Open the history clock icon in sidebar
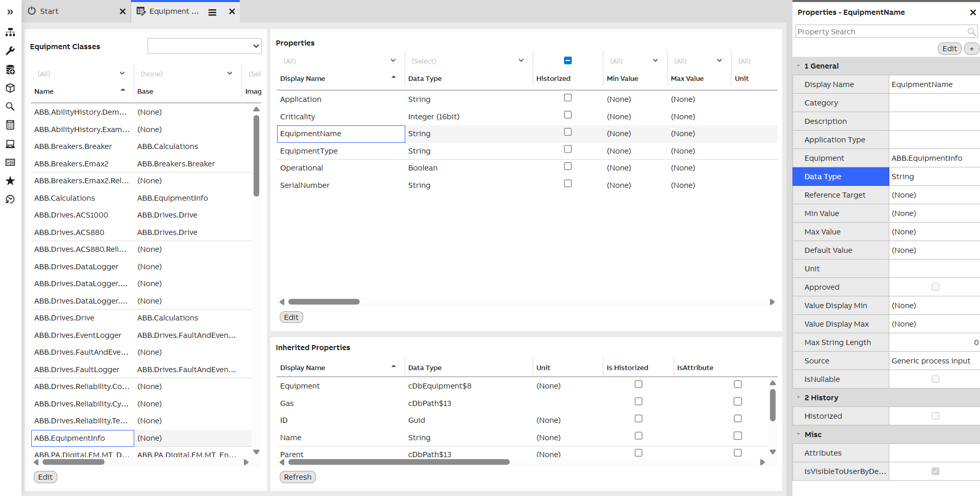Viewport: 980px width, 496px height. [10, 199]
